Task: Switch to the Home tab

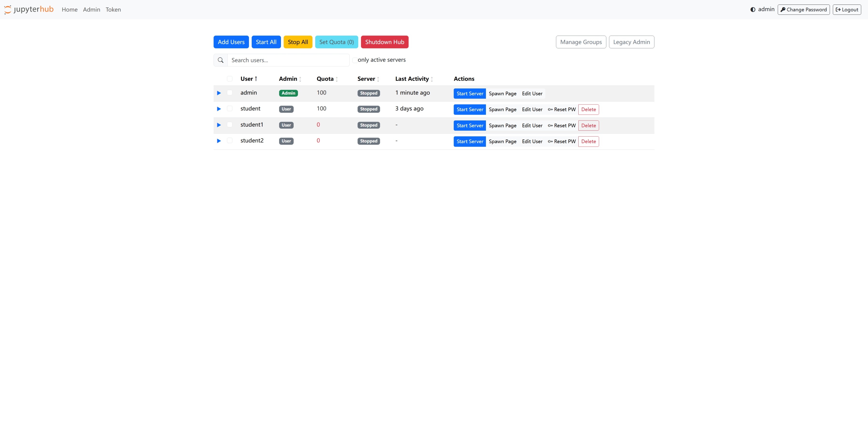Action: [69, 10]
